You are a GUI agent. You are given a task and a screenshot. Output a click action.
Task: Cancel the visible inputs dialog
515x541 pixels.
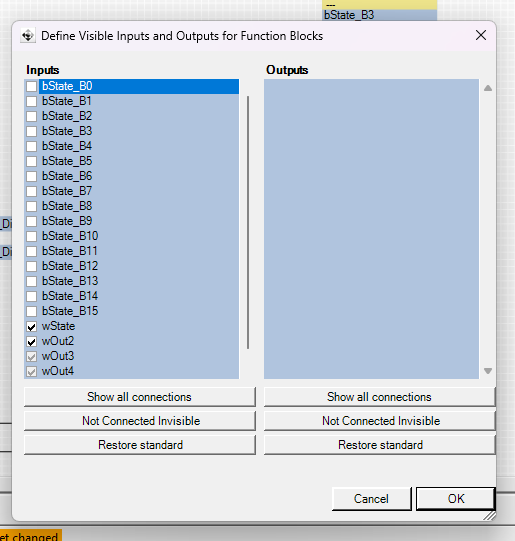point(372,499)
